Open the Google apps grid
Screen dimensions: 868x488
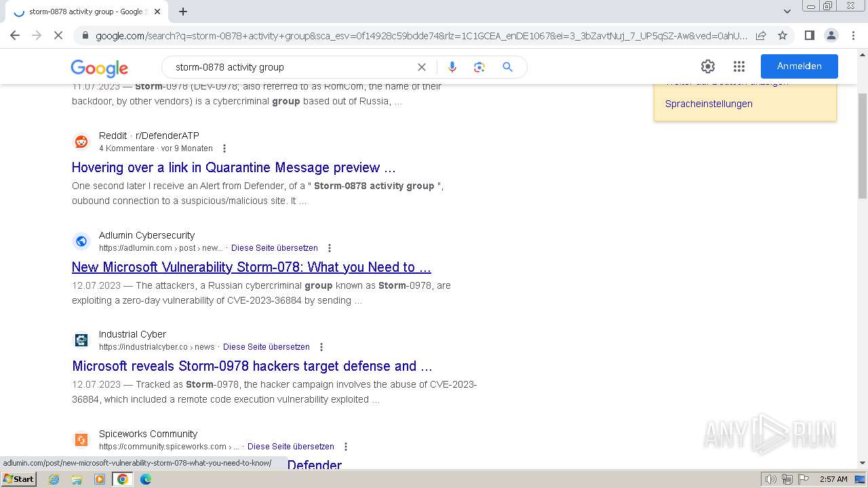click(739, 66)
